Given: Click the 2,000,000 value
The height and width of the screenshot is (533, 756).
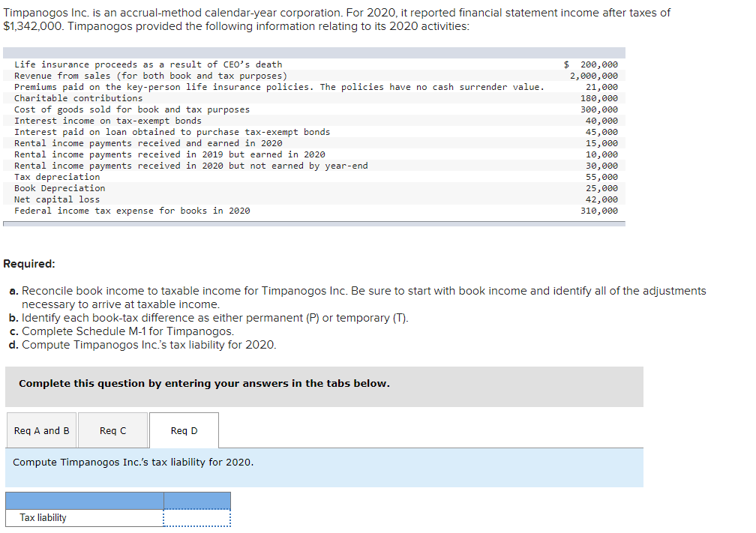Looking at the screenshot, I should pos(594,76).
